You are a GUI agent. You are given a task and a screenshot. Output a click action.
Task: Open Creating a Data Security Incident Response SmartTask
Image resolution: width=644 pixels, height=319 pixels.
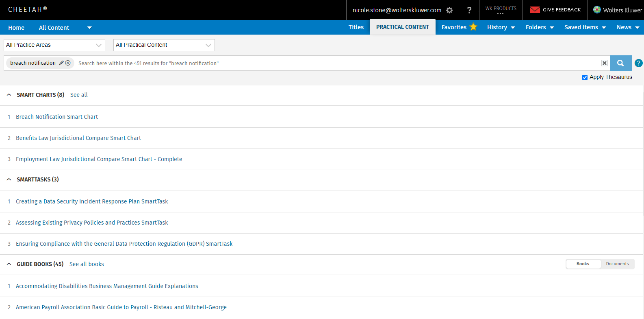click(92, 201)
